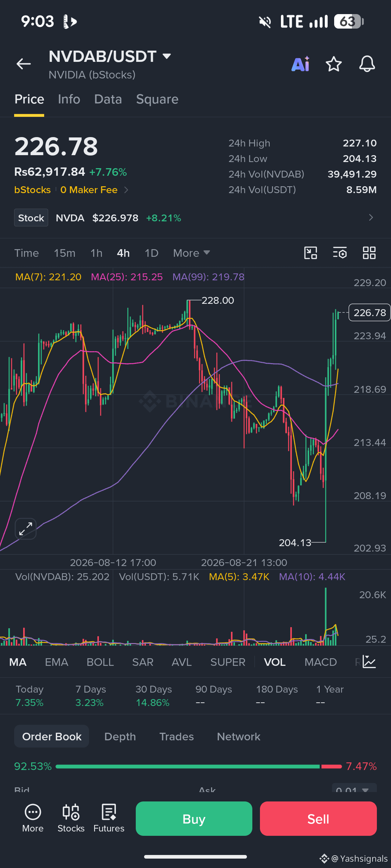Expand chart to fullscreen
391x868 pixels.
tap(26, 529)
